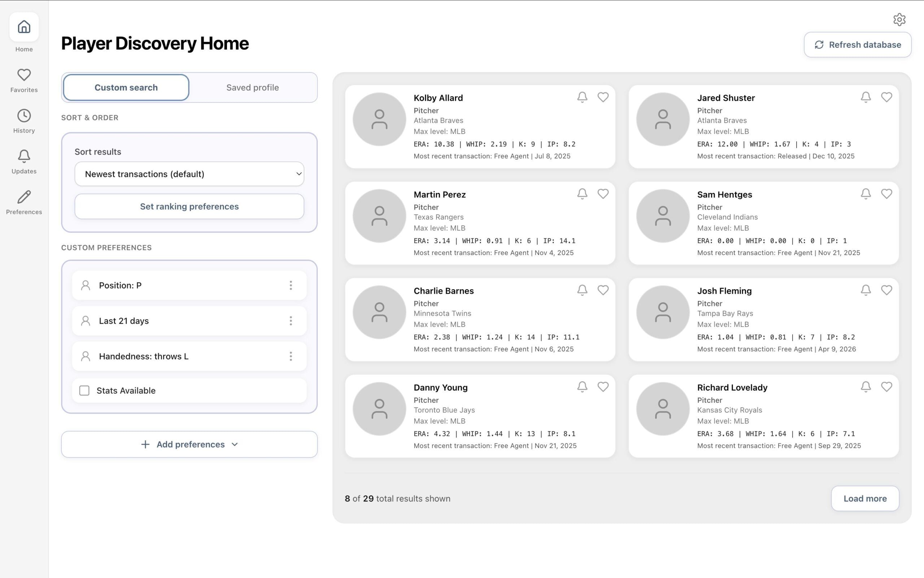Click the Load more button
The width and height of the screenshot is (924, 578).
point(865,499)
